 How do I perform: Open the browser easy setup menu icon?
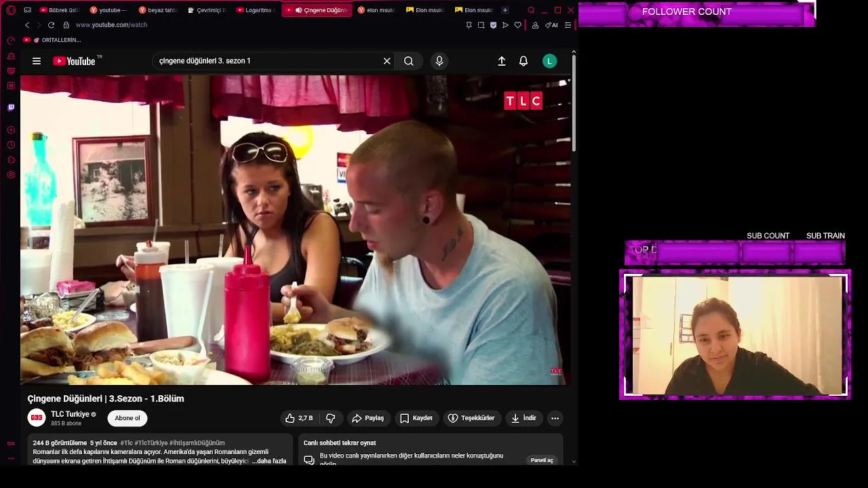[568, 25]
